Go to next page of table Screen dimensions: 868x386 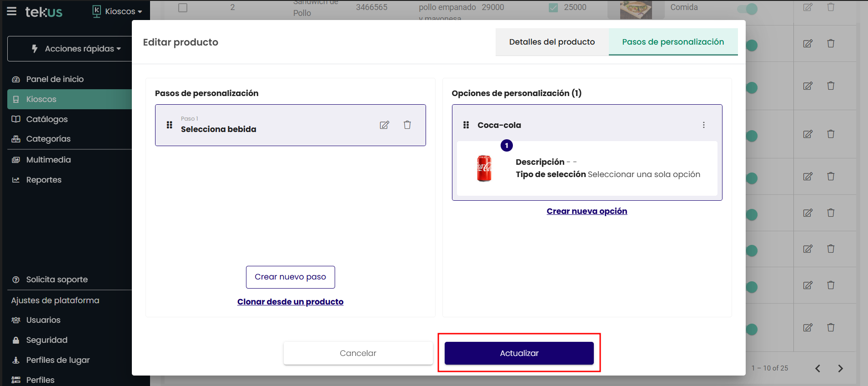(x=840, y=368)
